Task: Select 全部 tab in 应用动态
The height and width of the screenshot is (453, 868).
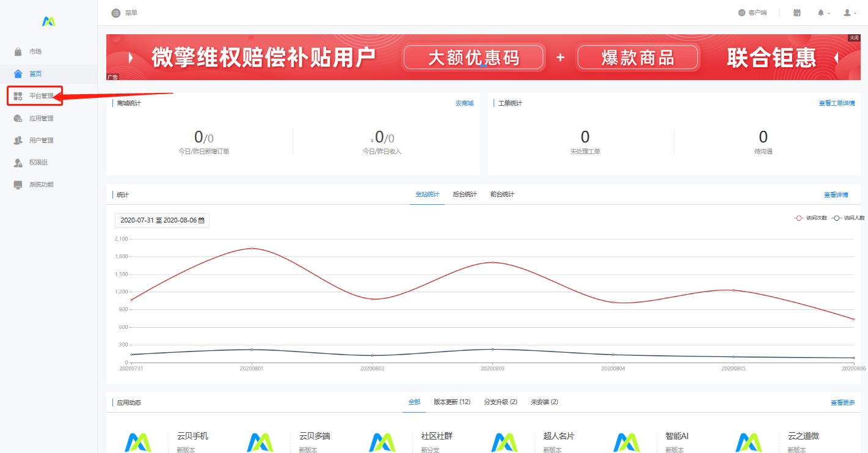Action: [x=414, y=402]
